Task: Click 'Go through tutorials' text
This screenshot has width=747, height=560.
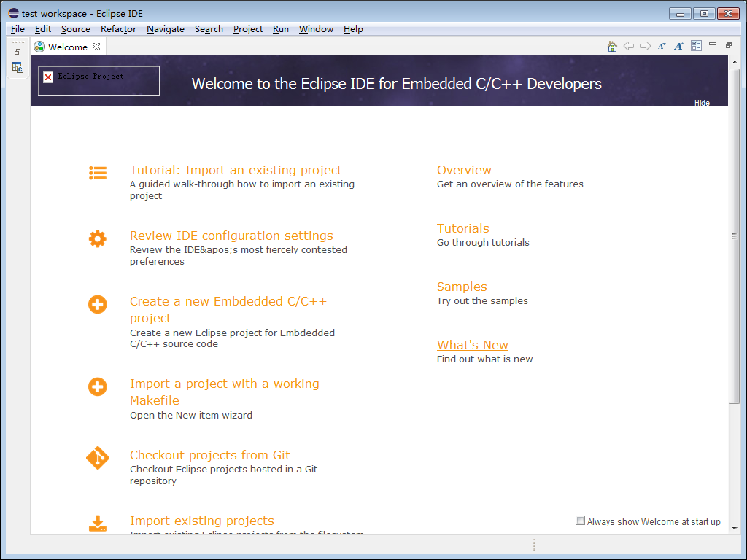Action: (x=483, y=242)
